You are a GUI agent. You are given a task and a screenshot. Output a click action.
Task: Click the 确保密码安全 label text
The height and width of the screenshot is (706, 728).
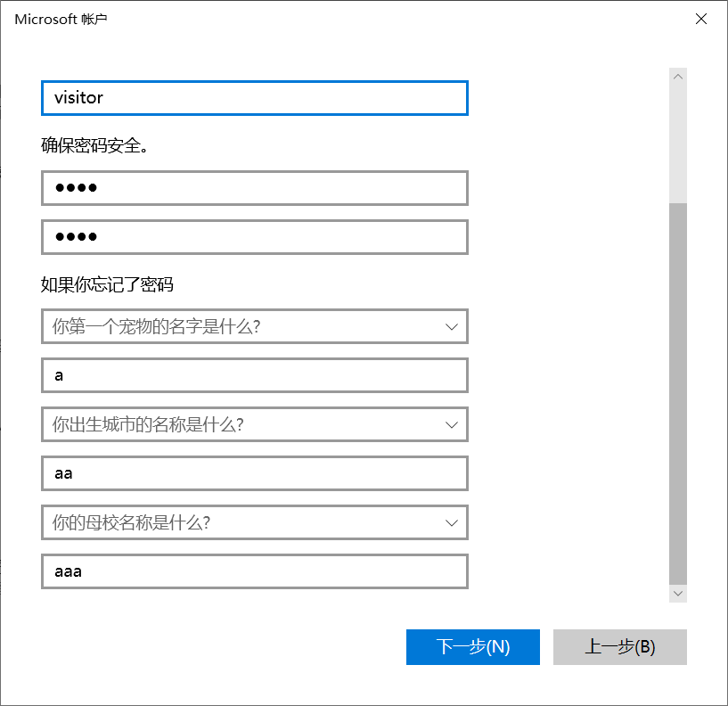[94, 145]
